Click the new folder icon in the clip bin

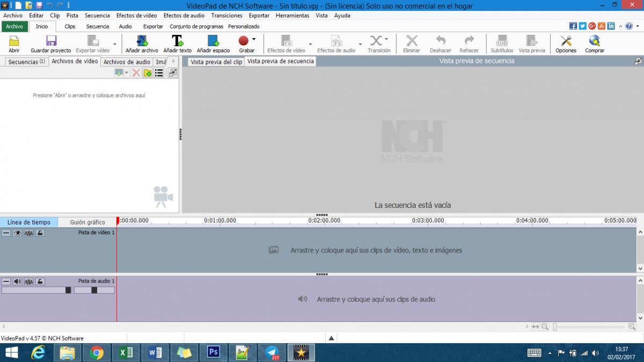point(148,73)
